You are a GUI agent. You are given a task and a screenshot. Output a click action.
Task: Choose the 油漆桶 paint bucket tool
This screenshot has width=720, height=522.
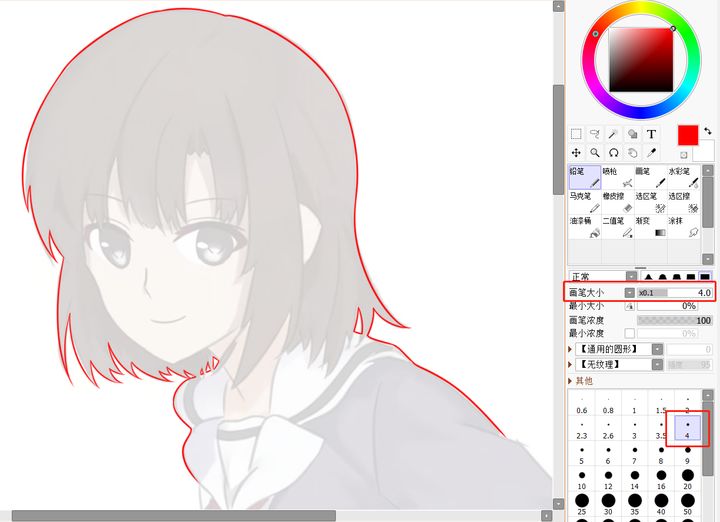point(585,227)
